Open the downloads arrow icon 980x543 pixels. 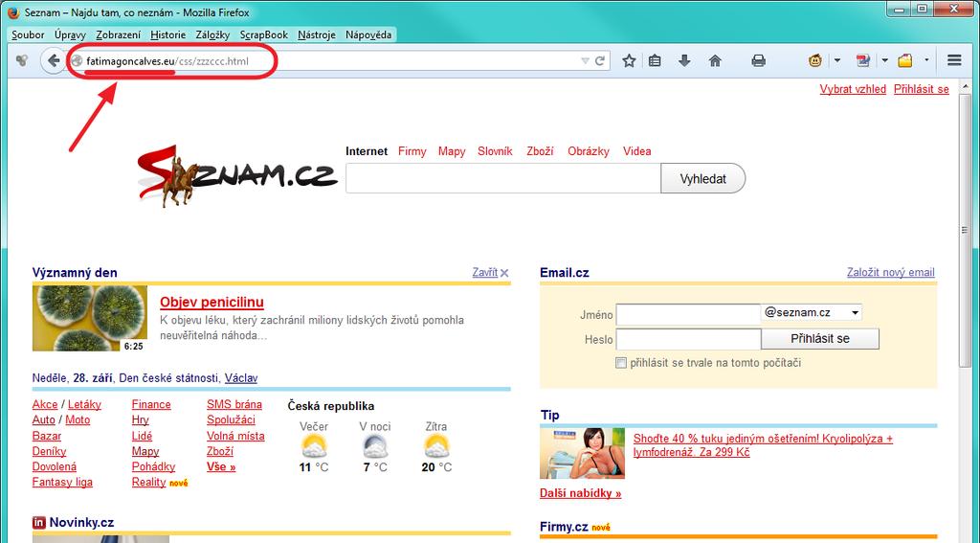pyautogui.click(x=684, y=60)
